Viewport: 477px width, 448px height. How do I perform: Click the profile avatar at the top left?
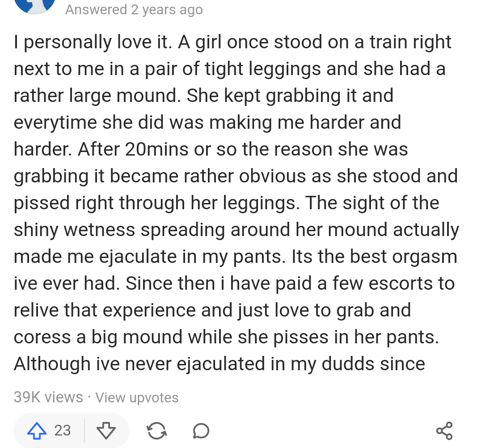click(35, 5)
